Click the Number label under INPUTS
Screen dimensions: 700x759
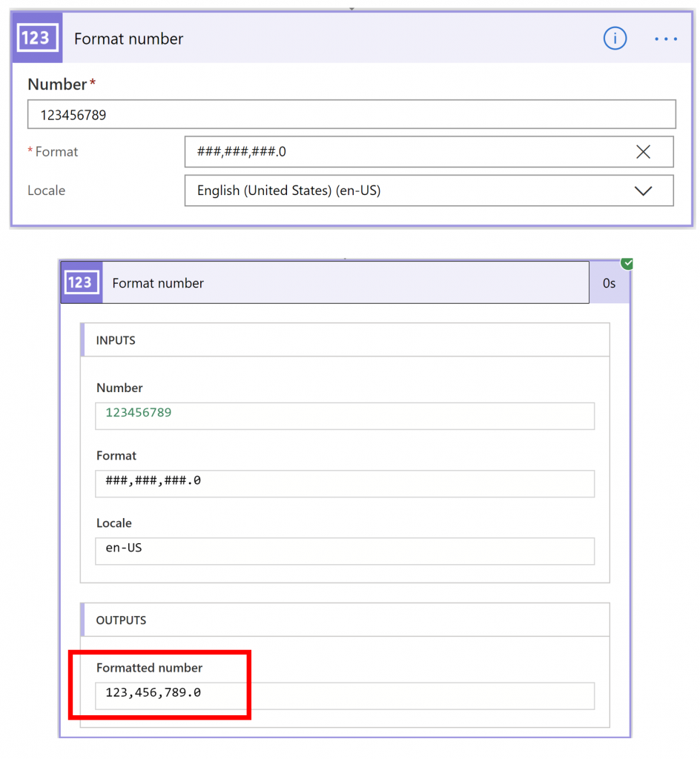coord(119,388)
